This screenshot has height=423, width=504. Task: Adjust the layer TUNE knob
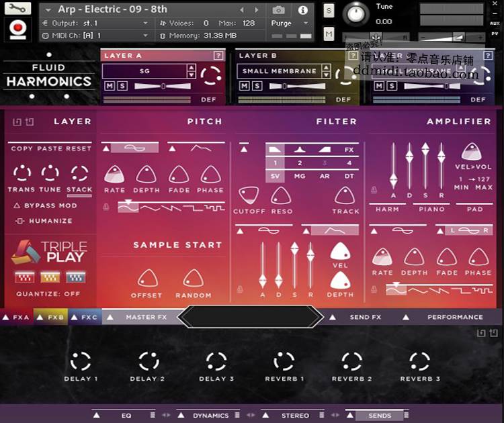coord(50,173)
